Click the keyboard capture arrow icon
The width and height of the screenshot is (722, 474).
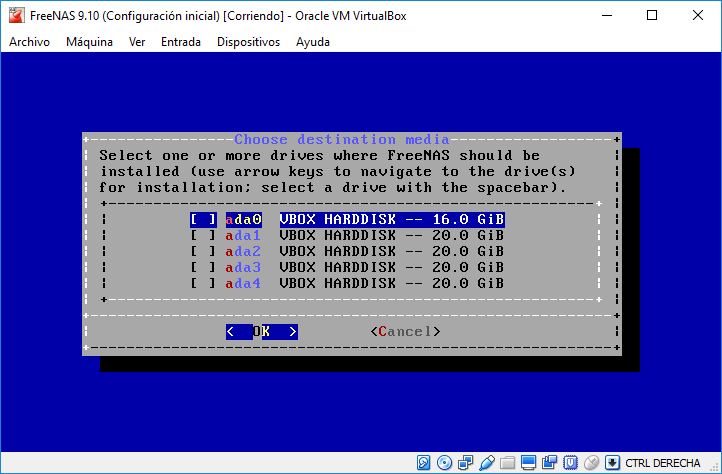(612, 462)
